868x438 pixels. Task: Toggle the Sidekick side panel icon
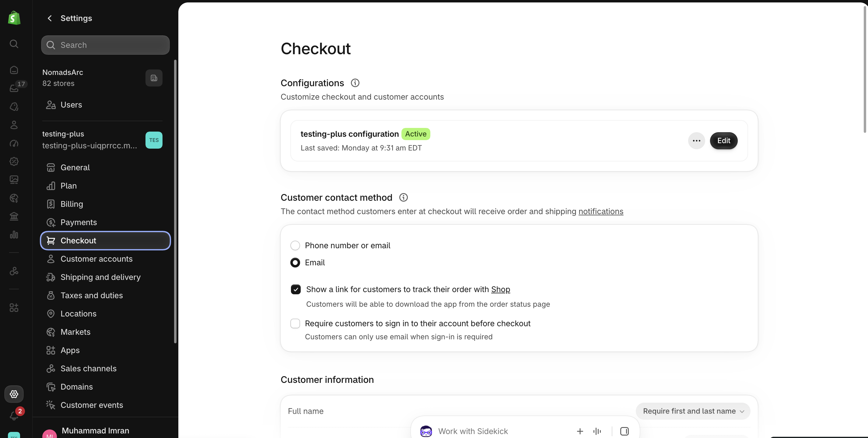624,431
